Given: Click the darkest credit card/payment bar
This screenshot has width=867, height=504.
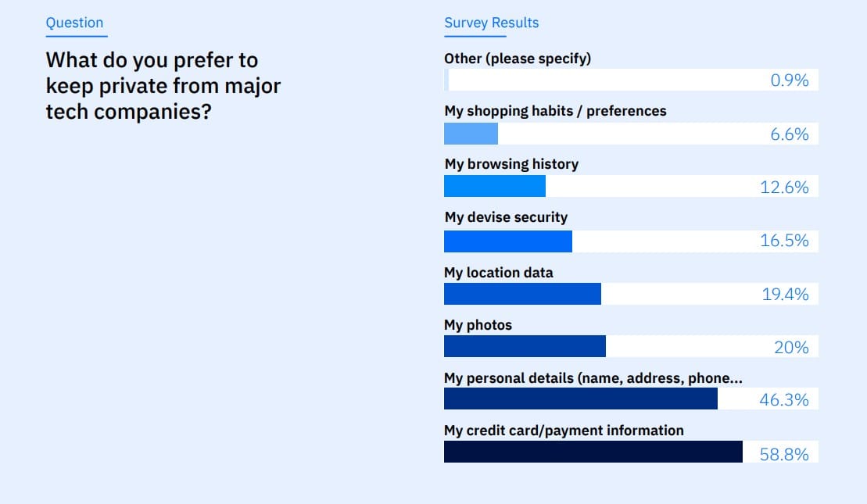Looking at the screenshot, I should point(593,452).
